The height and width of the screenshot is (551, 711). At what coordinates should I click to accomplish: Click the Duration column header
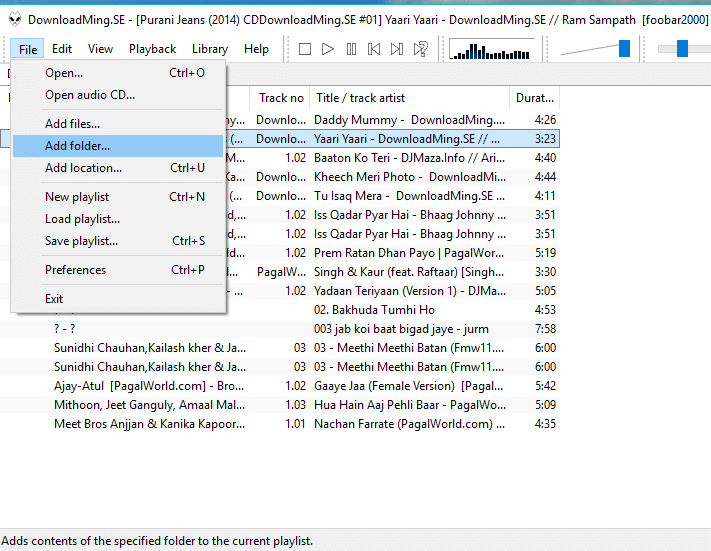click(x=535, y=98)
